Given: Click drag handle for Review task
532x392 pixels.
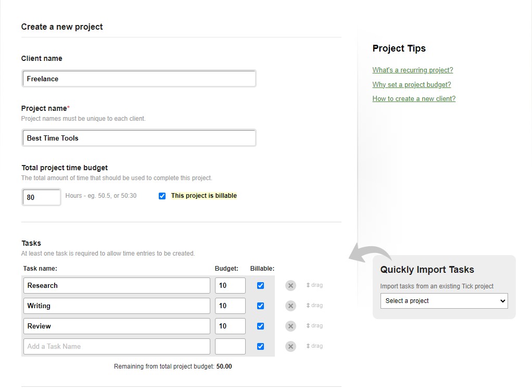Looking at the screenshot, I should pyautogui.click(x=314, y=326).
